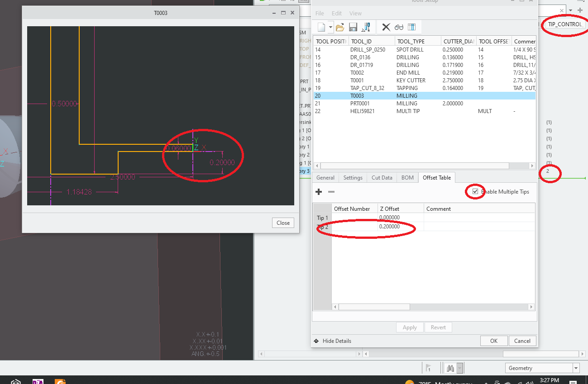Open the Edit menu in Tools Setup
The height and width of the screenshot is (384, 588).
point(336,13)
